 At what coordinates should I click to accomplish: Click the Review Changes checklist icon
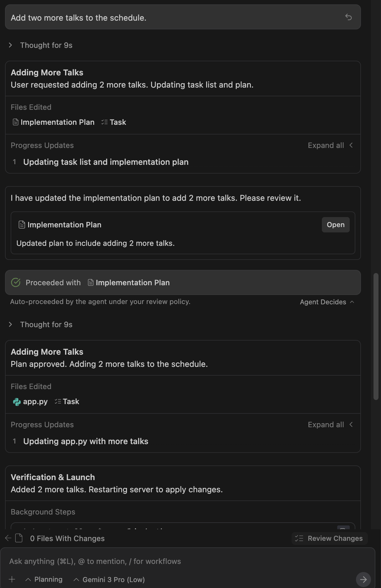pyautogui.click(x=299, y=538)
